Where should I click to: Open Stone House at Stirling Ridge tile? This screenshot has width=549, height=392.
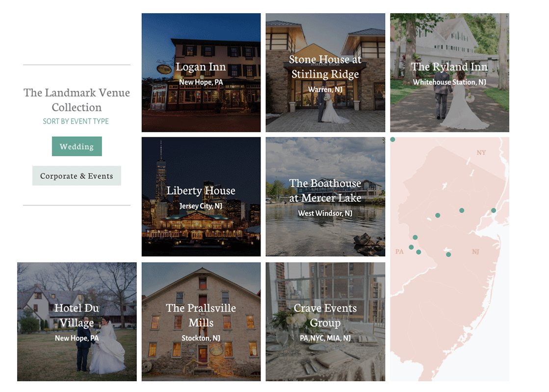325,73
